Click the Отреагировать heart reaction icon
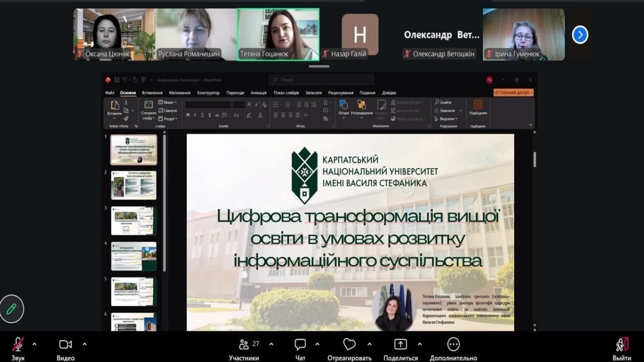The image size is (644, 362). pos(350,344)
